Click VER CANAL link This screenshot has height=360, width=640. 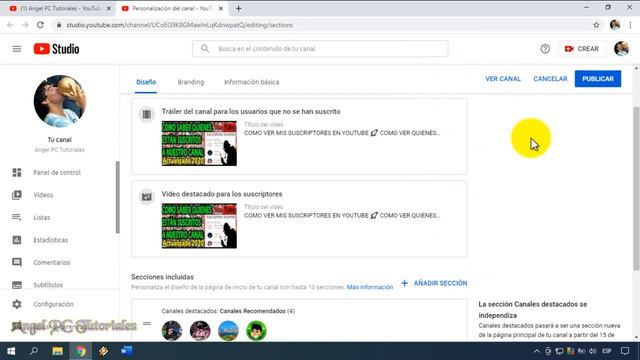[x=503, y=79]
